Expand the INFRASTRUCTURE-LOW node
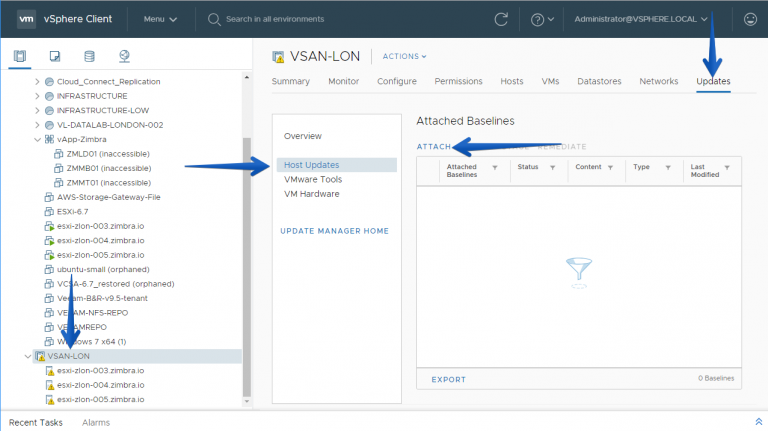Viewport: 768px width, 431px height. (37, 111)
